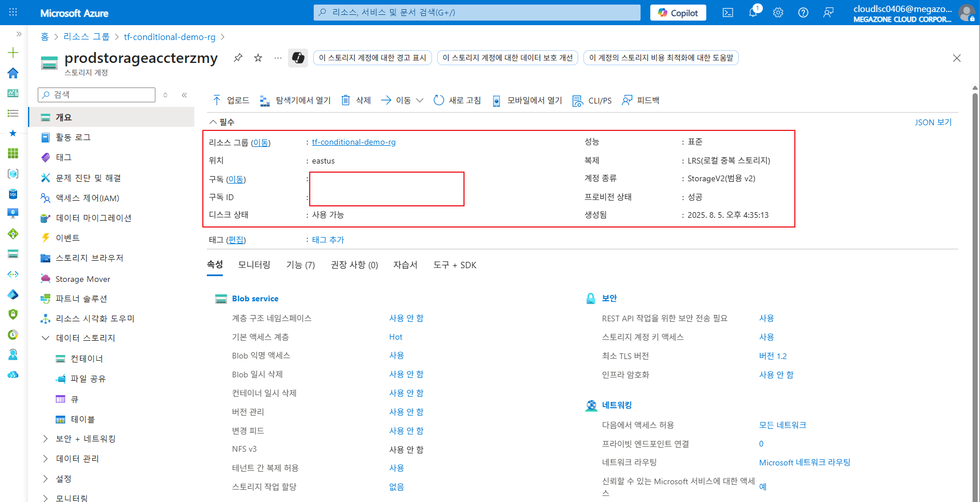The image size is (980, 502).
Task: Expand the 데이터 관리 group
Action: (x=45, y=459)
